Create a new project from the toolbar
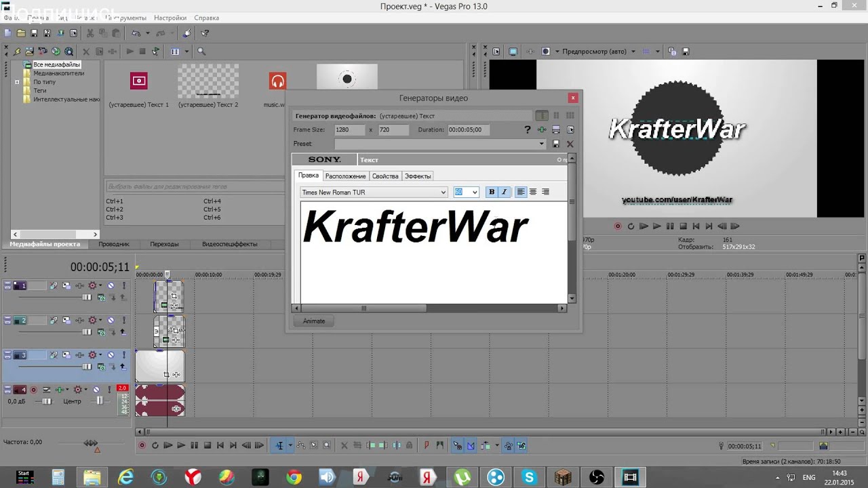 point(8,33)
